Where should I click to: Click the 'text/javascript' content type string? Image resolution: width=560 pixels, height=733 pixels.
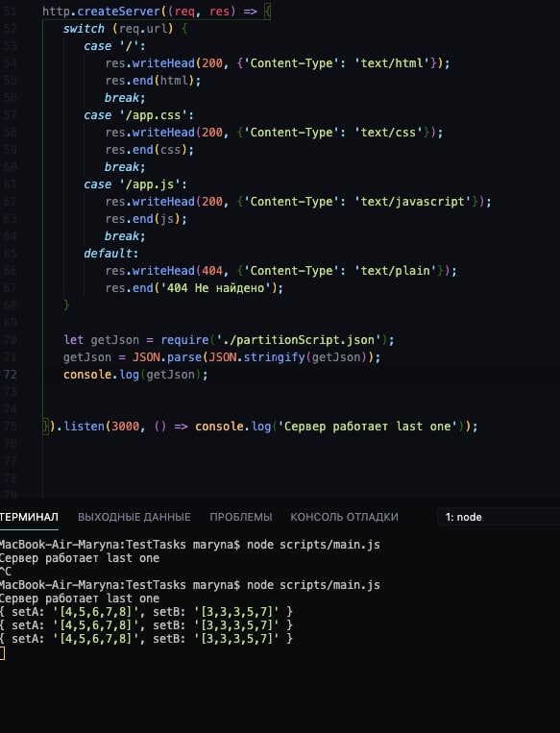tap(413, 202)
